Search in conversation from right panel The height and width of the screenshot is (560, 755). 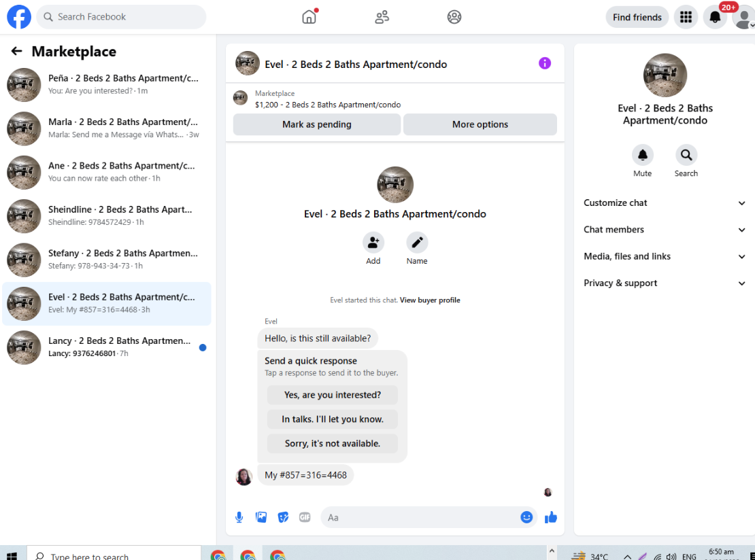[686, 155]
